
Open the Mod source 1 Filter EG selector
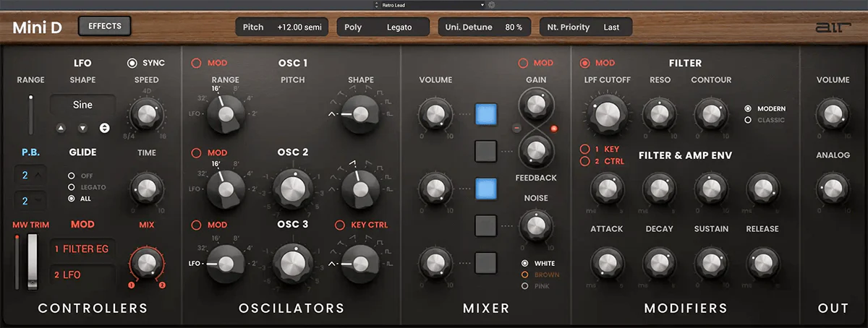82,249
